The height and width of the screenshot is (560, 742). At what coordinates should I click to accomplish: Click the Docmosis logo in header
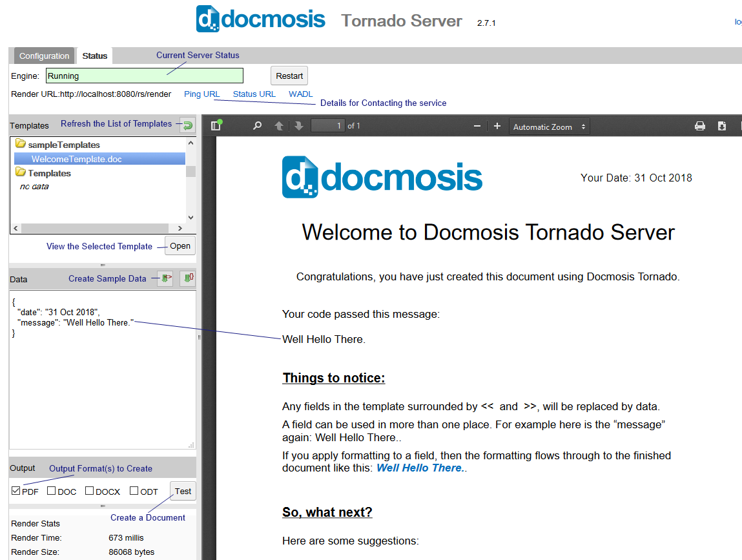(261, 19)
